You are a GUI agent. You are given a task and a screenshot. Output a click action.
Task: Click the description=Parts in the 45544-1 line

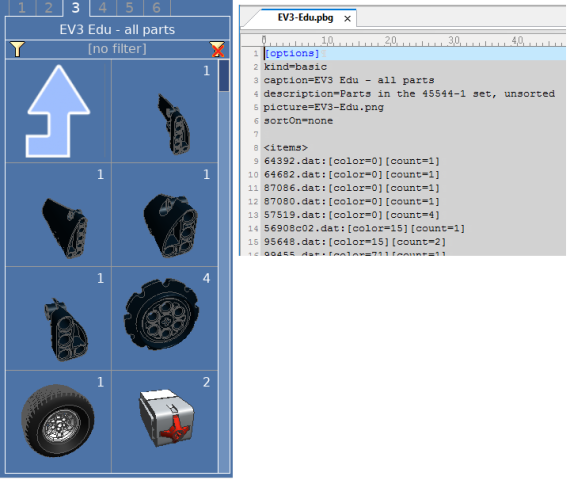[409, 94]
